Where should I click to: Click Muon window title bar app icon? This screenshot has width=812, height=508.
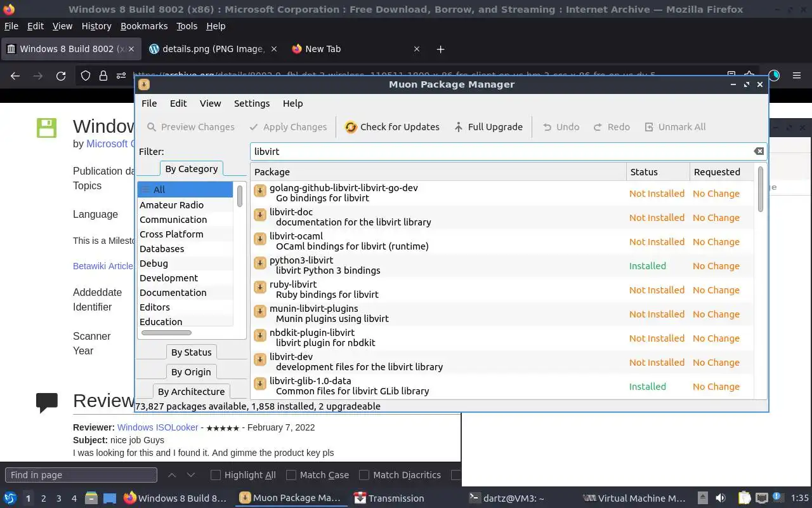144,84
